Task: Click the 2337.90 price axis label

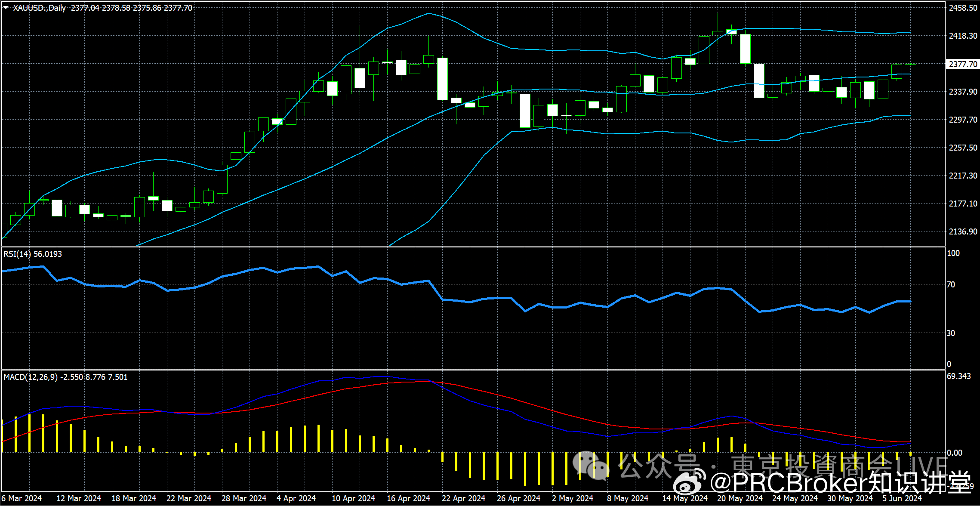Action: click(963, 92)
